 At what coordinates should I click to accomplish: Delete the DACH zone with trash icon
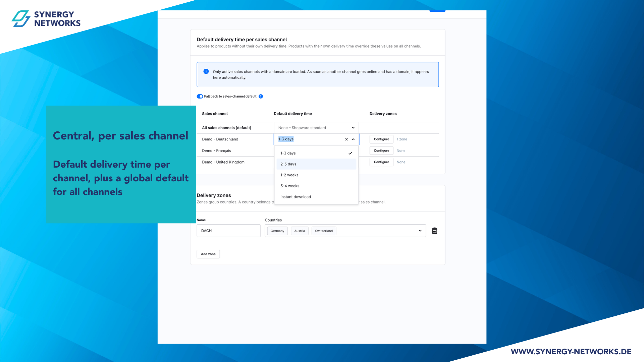click(434, 231)
